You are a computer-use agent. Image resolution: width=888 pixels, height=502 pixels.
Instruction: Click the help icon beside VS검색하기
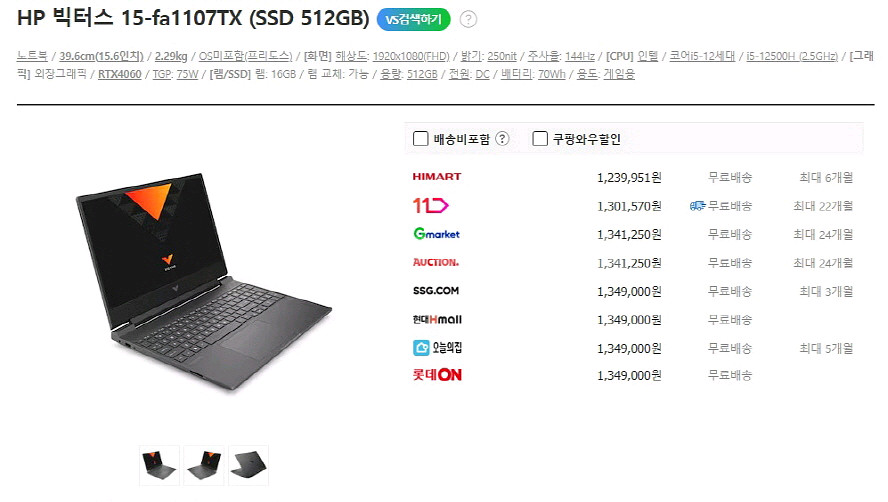pos(468,19)
